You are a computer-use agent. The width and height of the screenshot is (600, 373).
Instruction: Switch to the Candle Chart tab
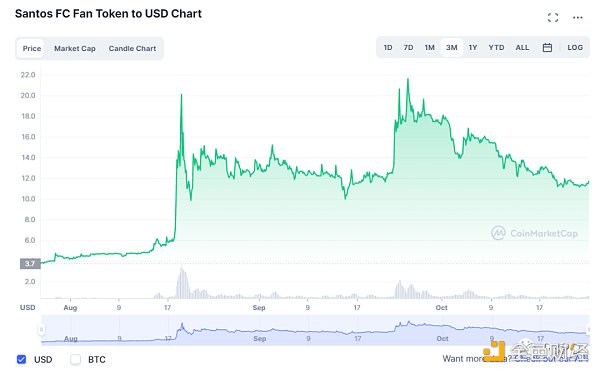(x=132, y=49)
